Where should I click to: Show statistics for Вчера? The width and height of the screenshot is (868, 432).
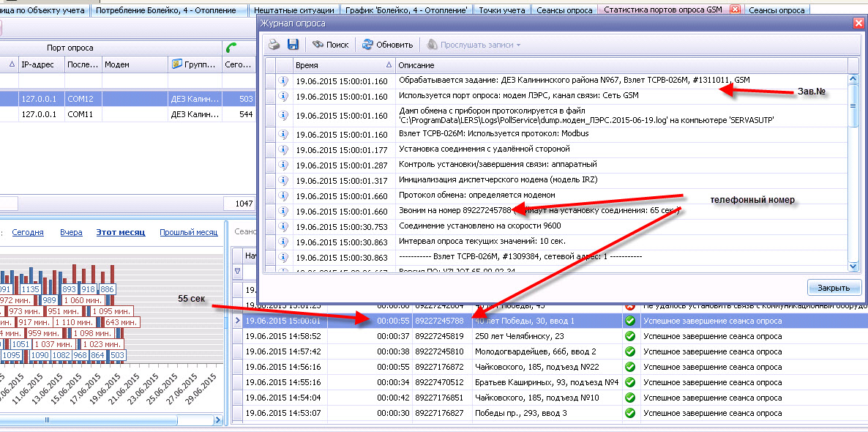point(72,233)
